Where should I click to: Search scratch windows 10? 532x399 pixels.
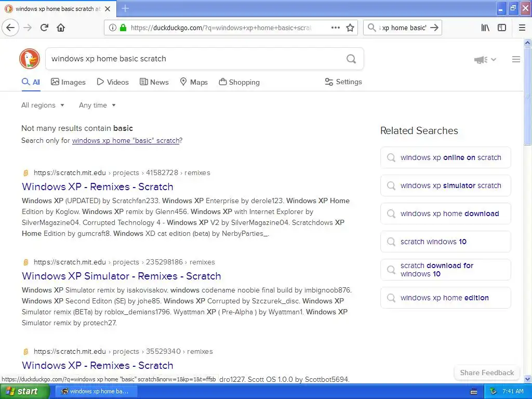click(445, 242)
